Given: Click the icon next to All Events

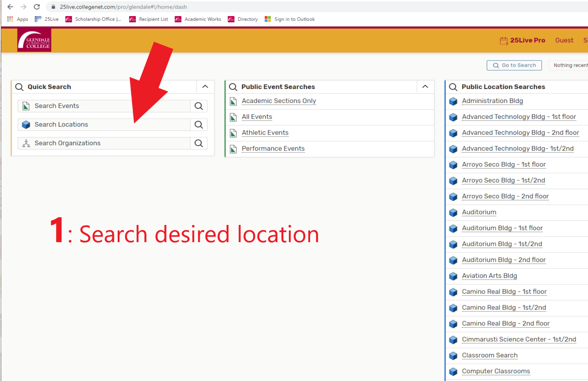Looking at the screenshot, I should [x=233, y=117].
